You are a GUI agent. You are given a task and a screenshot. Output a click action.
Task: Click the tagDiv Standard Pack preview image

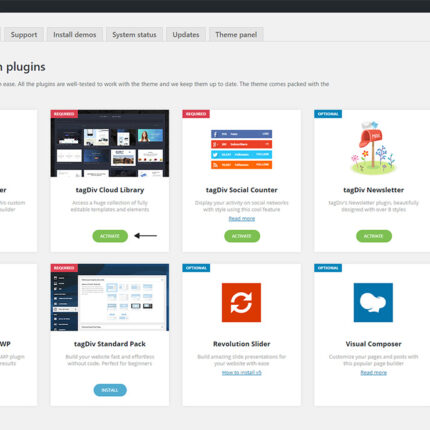pyautogui.click(x=110, y=297)
